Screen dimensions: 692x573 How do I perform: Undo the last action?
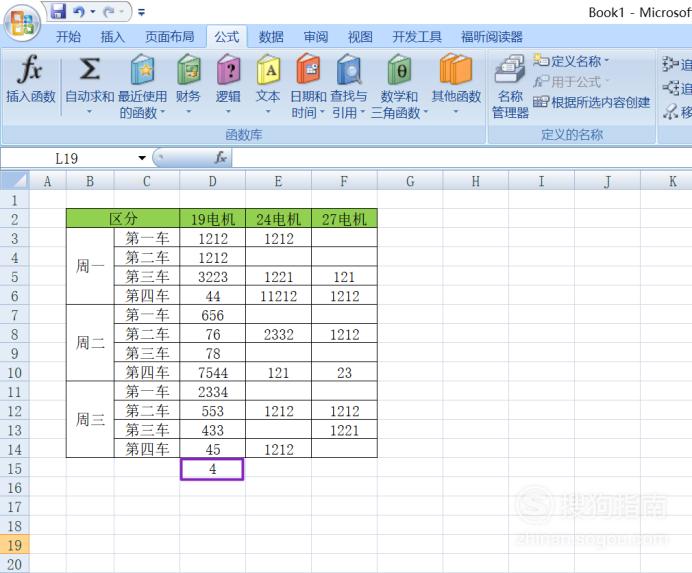click(x=79, y=11)
